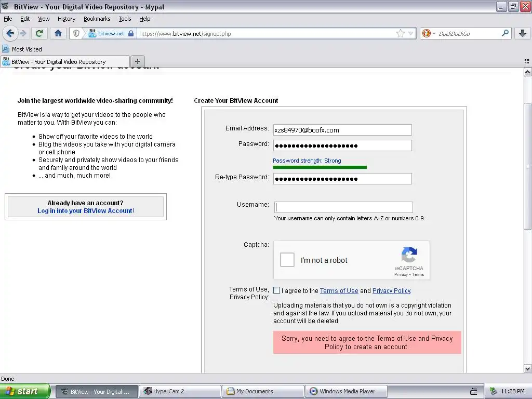Click the Mypal raccoon window icon
Viewport: 532px width, 399px height.
tap(5, 6)
